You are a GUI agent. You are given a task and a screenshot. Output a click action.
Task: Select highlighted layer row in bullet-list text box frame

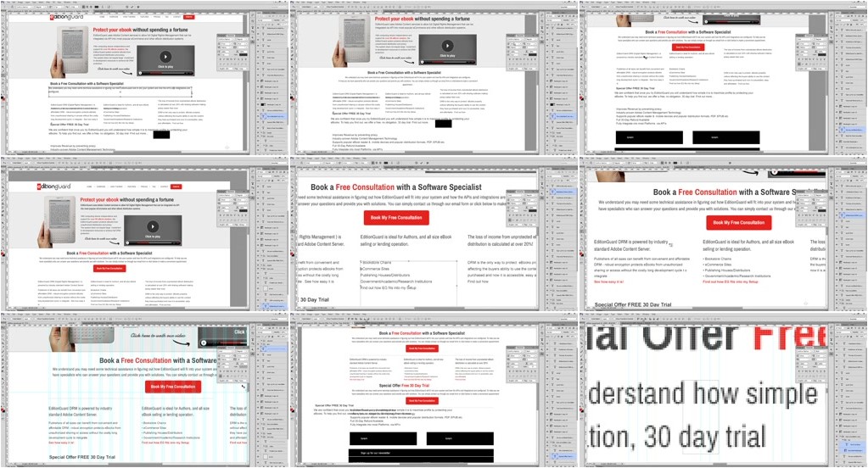click(x=562, y=192)
